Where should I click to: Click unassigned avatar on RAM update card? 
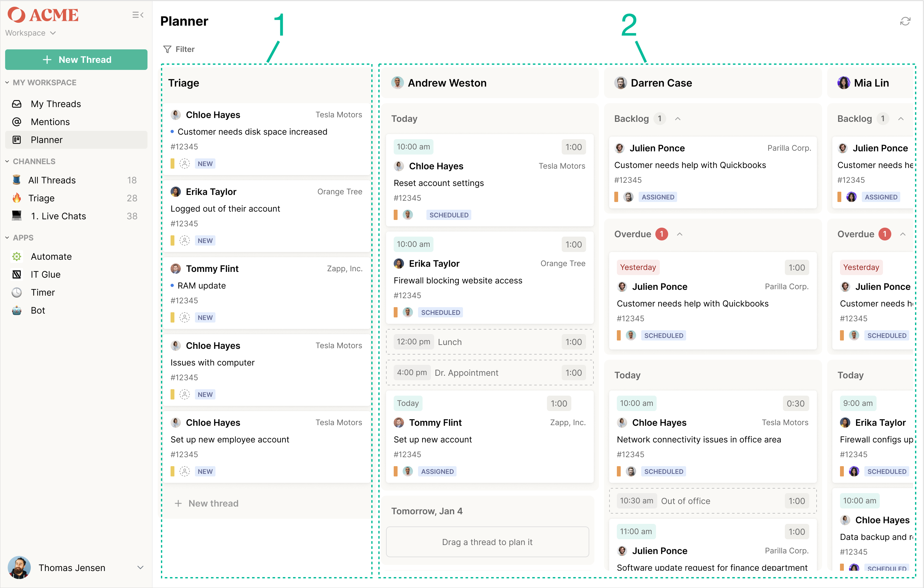[x=185, y=317]
